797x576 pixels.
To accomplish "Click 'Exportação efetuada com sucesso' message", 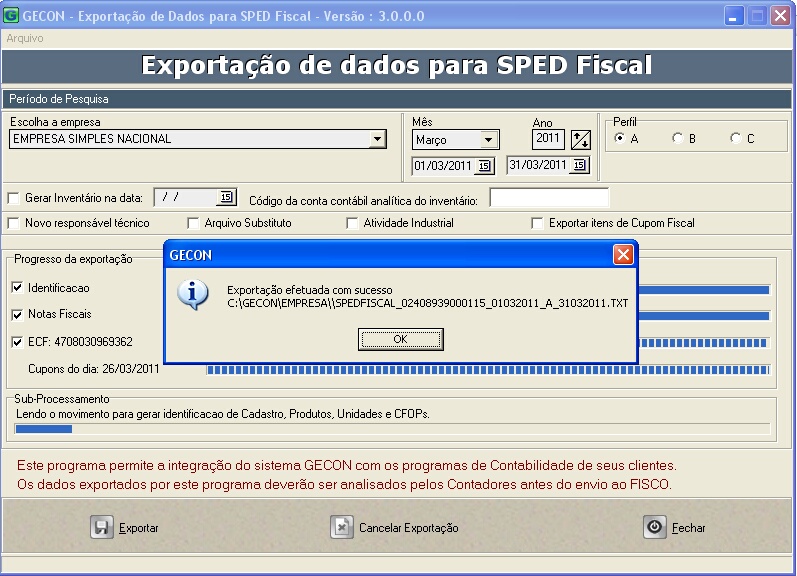I will (310, 290).
